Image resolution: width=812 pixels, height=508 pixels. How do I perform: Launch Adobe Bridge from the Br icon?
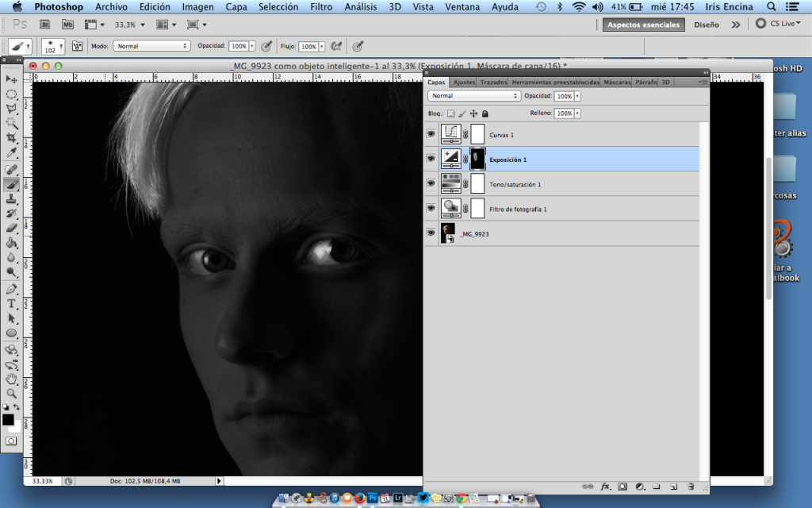pyautogui.click(x=45, y=25)
